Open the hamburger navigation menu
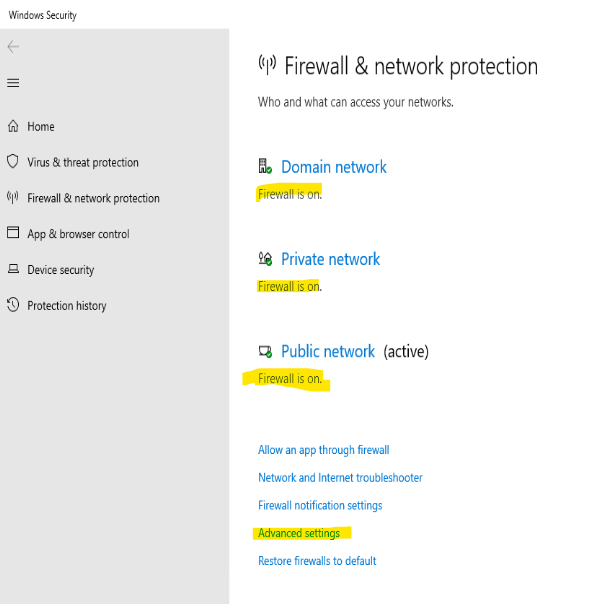603x604 pixels. point(13,83)
